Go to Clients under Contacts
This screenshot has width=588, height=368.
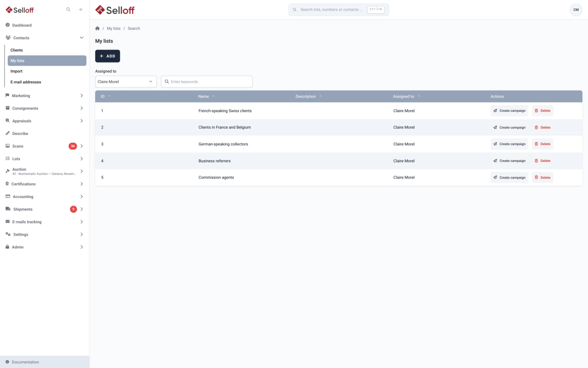(47, 50)
